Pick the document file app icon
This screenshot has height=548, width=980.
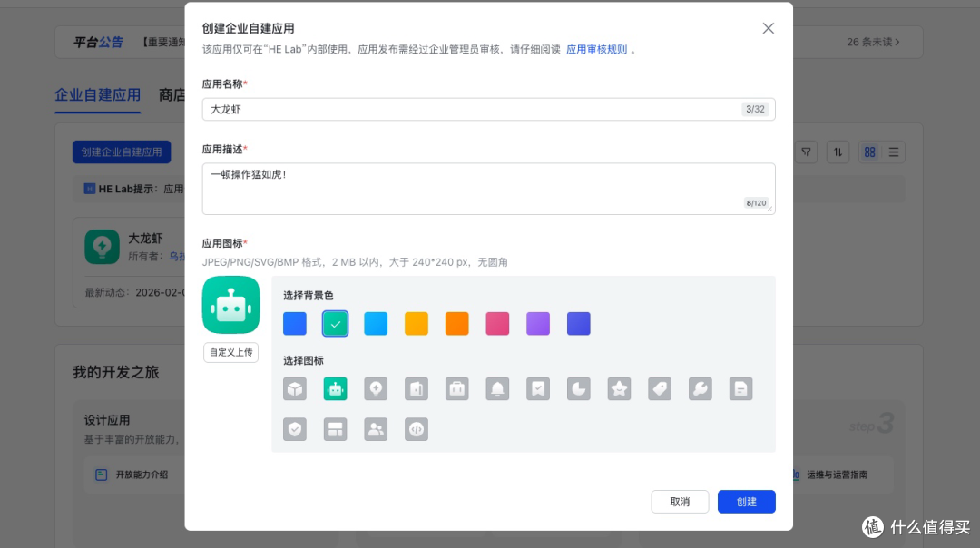point(740,388)
